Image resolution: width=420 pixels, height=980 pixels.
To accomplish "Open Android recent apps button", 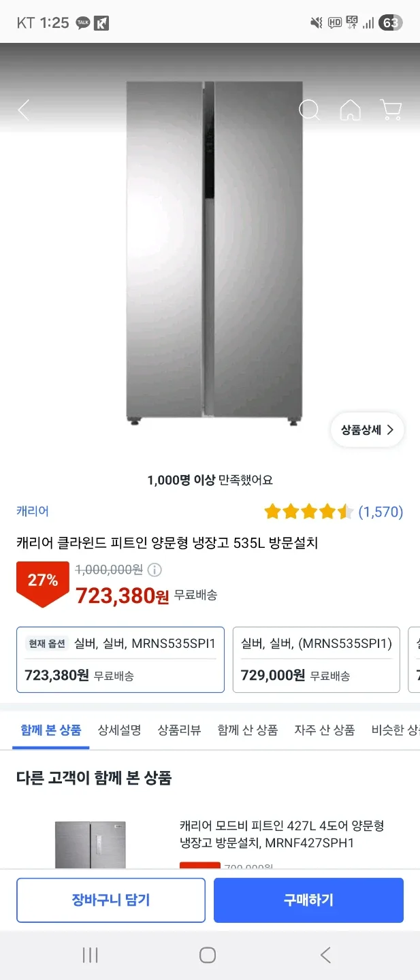I will pyautogui.click(x=90, y=955).
